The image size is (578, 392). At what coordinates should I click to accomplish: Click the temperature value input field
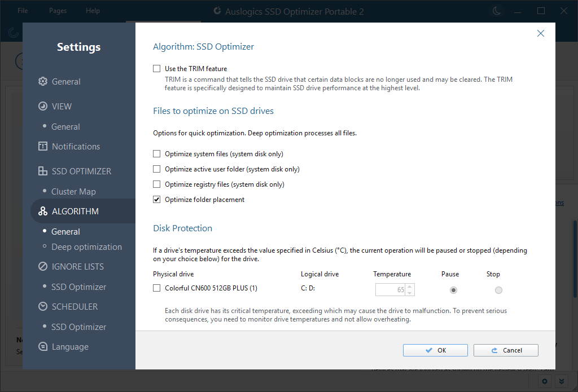coord(392,289)
